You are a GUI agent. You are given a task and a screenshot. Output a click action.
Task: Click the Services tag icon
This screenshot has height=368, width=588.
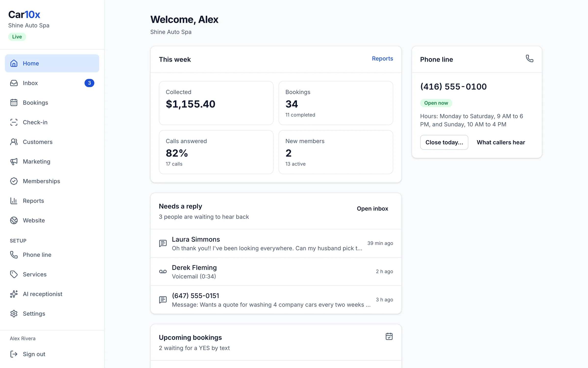tap(14, 274)
